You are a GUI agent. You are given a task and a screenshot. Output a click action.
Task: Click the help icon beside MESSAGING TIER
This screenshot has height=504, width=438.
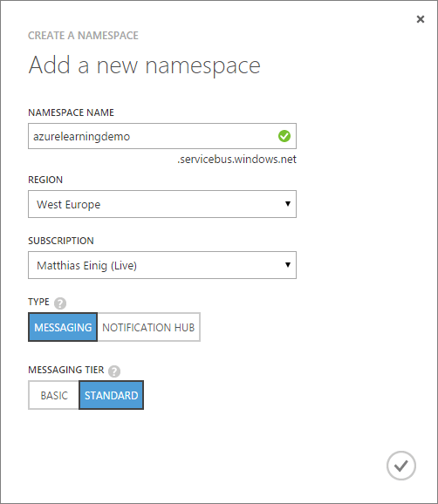pos(114,371)
